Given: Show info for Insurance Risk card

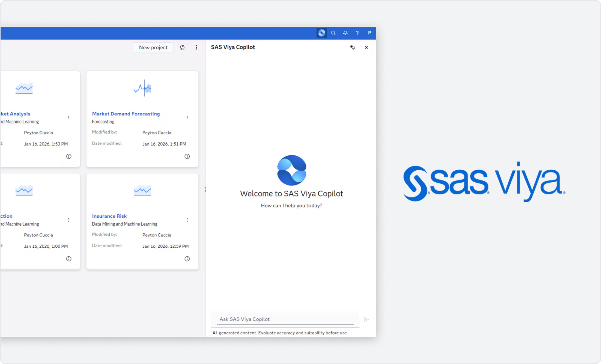Looking at the screenshot, I should 187,259.
